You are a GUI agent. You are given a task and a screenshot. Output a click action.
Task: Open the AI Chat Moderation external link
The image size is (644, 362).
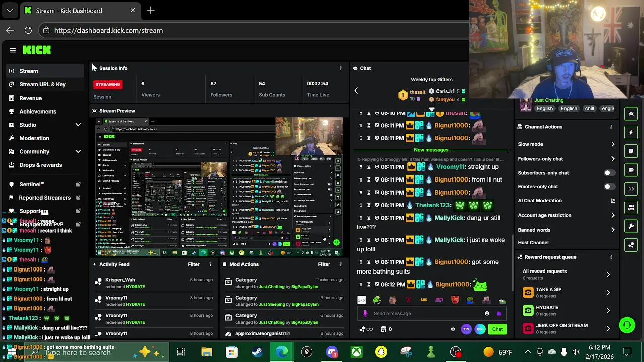pos(613,201)
